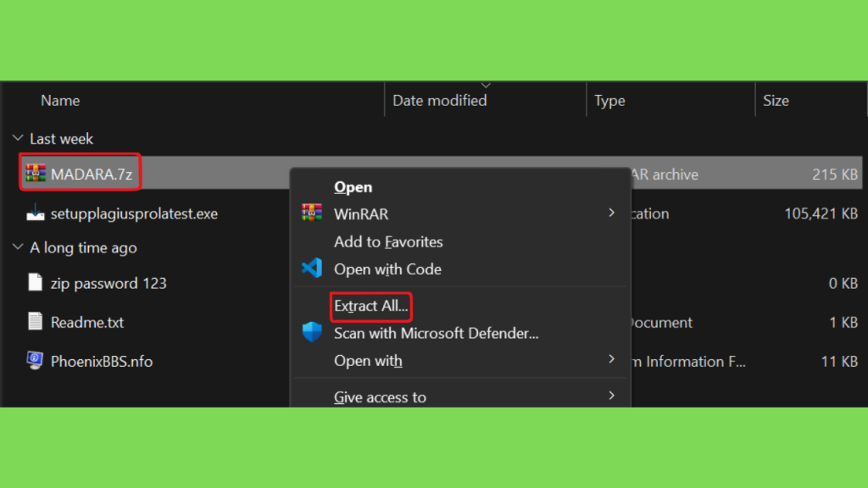The height and width of the screenshot is (488, 868).
Task: Click the Readme.txt document icon
Action: click(x=35, y=321)
